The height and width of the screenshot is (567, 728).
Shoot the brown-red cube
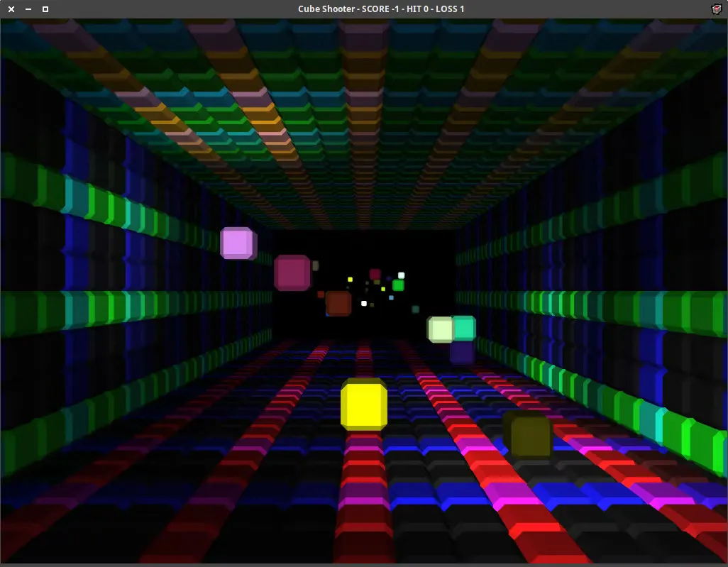tap(338, 303)
